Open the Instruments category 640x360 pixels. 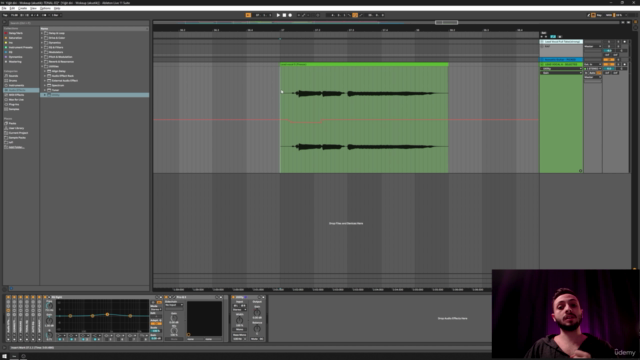16,85
